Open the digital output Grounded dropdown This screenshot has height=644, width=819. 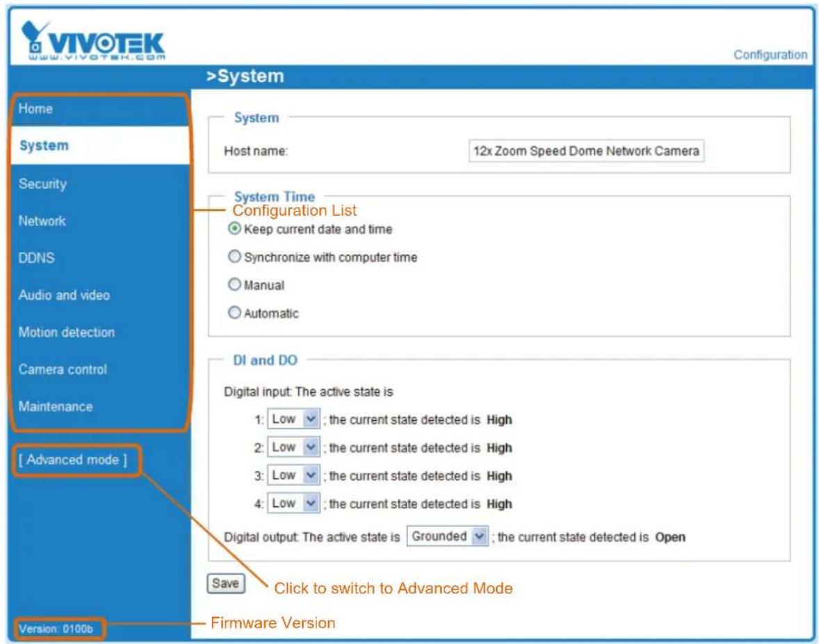(448, 536)
